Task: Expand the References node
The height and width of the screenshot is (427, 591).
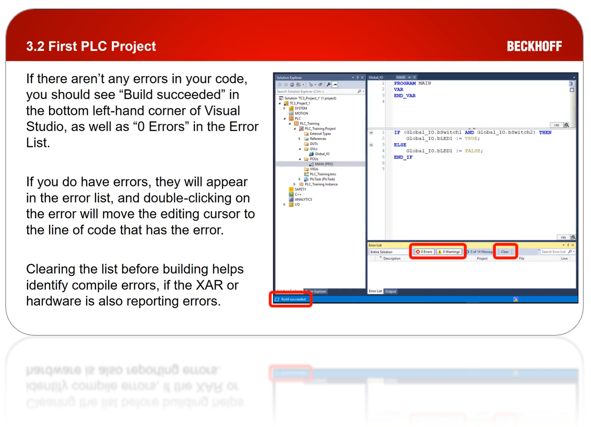Action: [299, 139]
